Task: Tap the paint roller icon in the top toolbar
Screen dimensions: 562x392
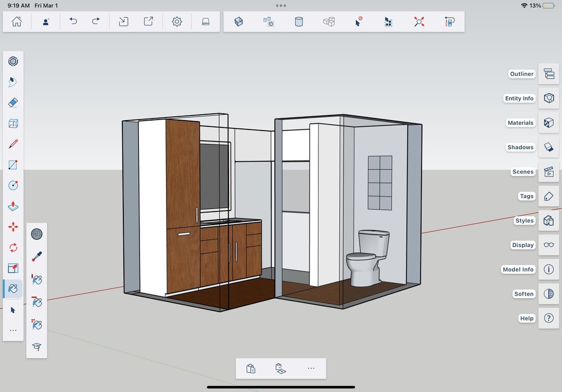Action: click(x=449, y=21)
